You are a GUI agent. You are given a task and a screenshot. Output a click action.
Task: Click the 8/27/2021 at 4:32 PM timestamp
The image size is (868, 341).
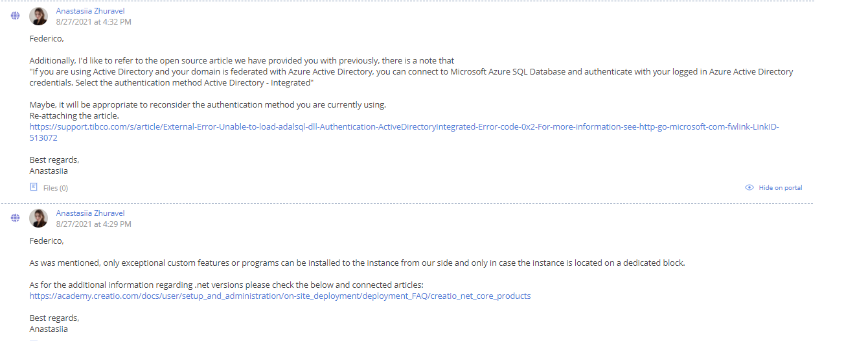(93, 22)
